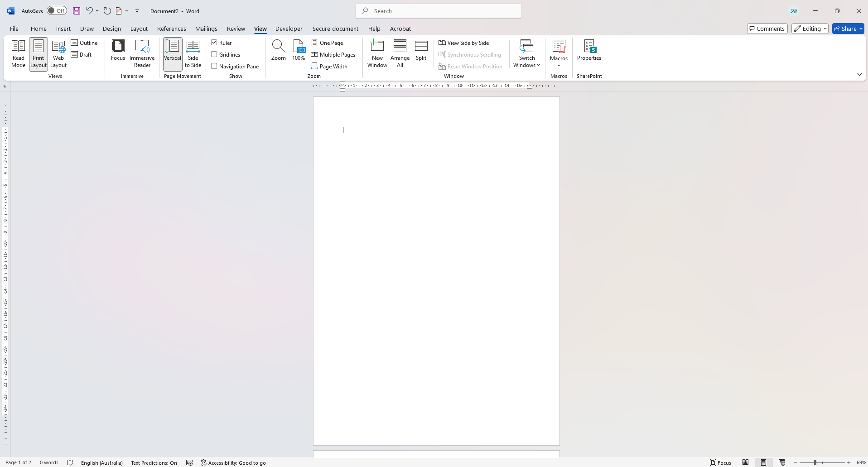
Task: Select Web Layout view
Action: point(58,53)
